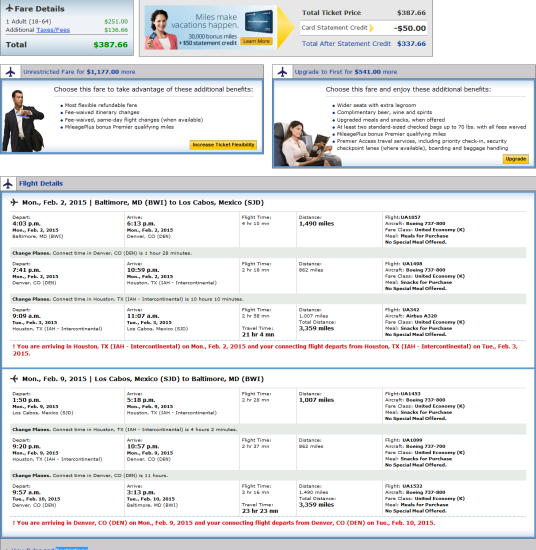Click the airplane icon beside Flight Details
The height and width of the screenshot is (550, 536).
8,183
